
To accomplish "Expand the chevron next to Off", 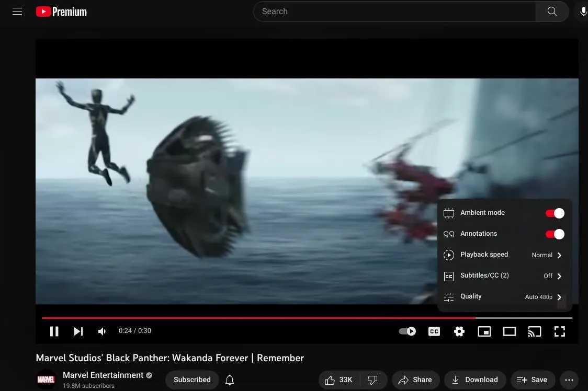I will [x=559, y=277].
